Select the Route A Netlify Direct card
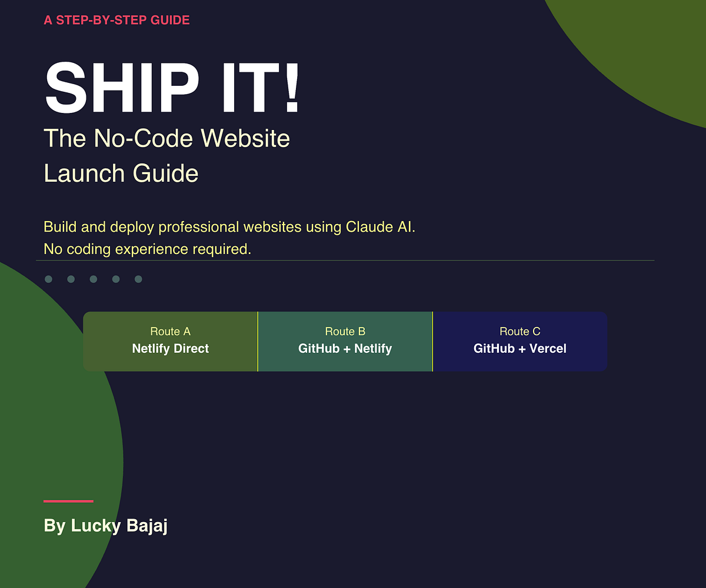706x588 pixels. 171,342
